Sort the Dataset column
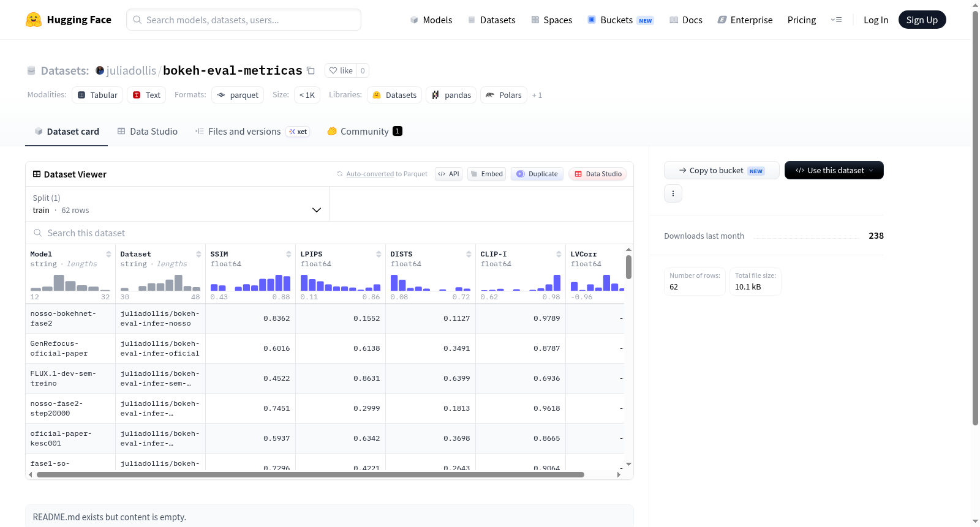This screenshot has height=527, width=980. [x=198, y=254]
